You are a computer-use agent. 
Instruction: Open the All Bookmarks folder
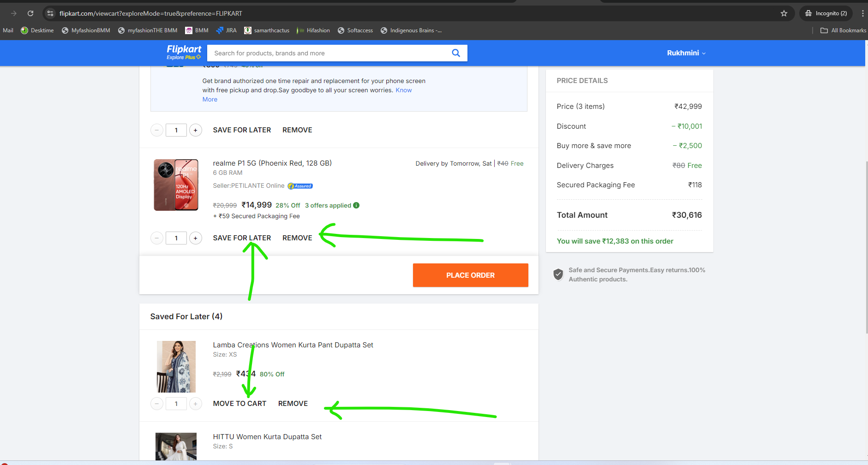(x=843, y=30)
